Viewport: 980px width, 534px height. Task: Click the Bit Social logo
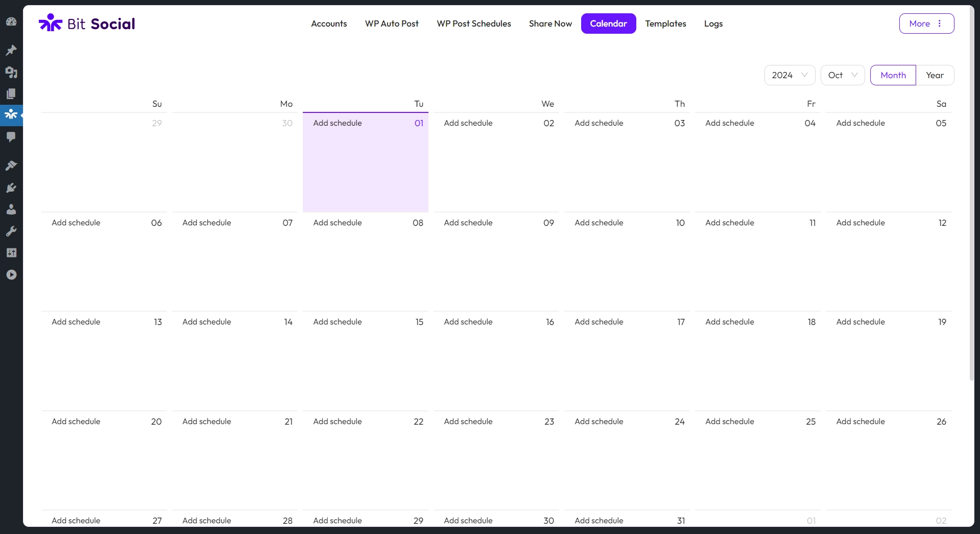point(87,24)
